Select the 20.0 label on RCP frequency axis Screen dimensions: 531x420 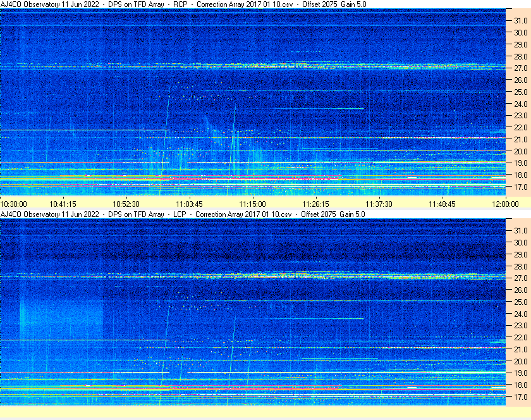(521, 151)
